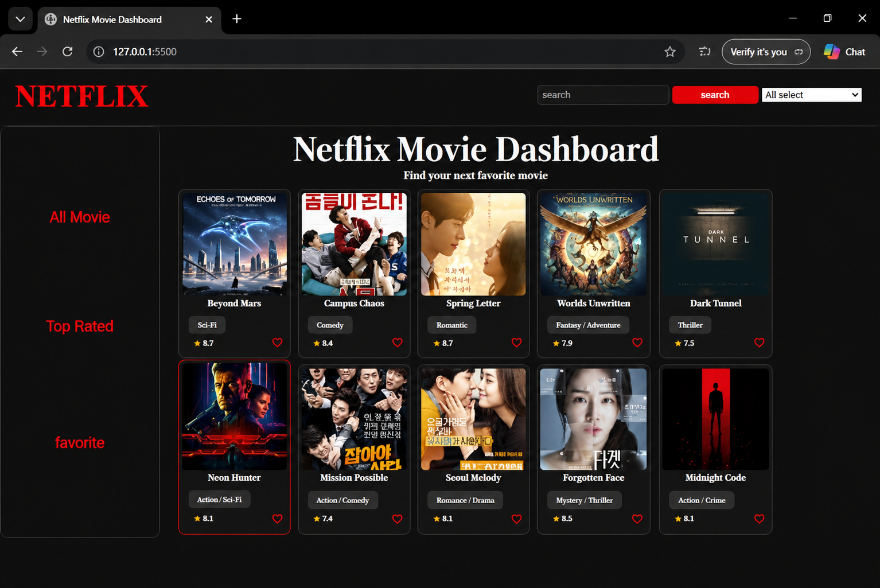Click the Find your next favorite movie subtitle
The height and width of the screenshot is (588, 880).
(476, 176)
